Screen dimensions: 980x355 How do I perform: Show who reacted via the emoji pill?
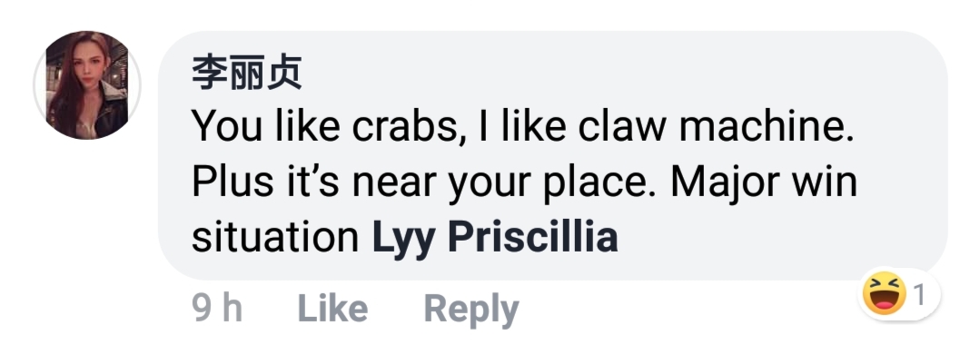click(x=897, y=294)
